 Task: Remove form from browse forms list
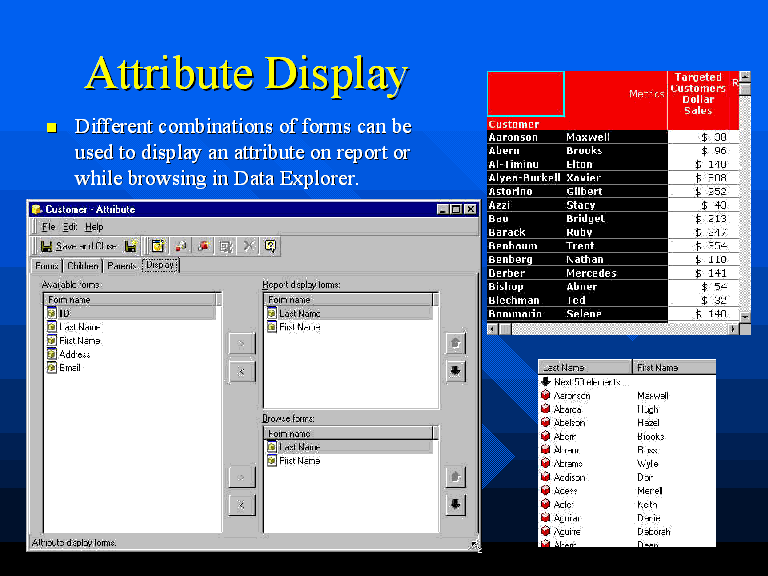(x=241, y=505)
